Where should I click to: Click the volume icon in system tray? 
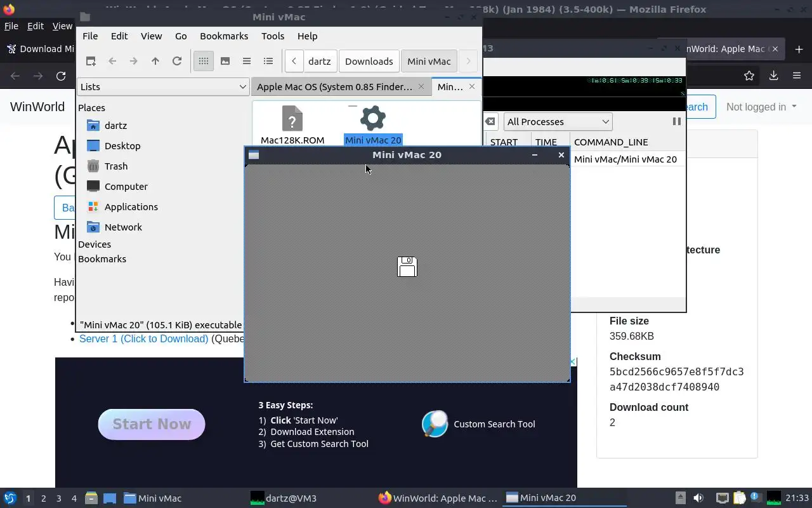click(x=698, y=498)
